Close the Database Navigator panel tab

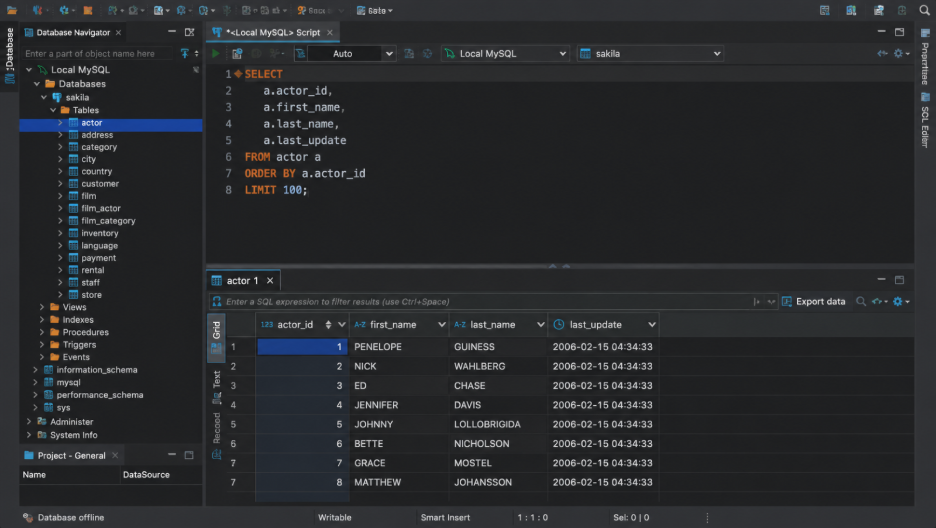tap(118, 32)
